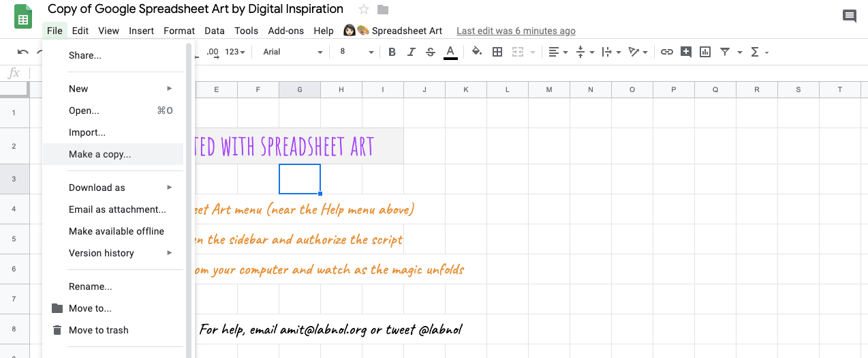This screenshot has height=358, width=868.
Task: Open the comments history icon
Action: (x=850, y=16)
